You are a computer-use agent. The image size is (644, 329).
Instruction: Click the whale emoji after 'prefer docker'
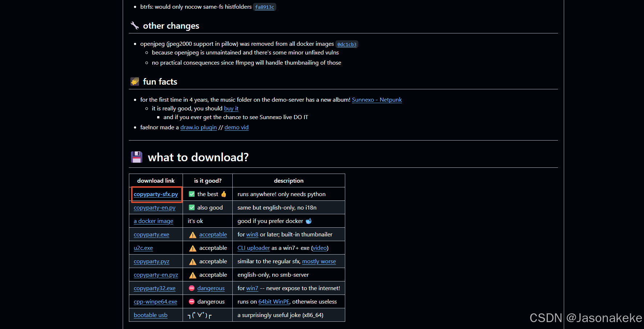(309, 221)
